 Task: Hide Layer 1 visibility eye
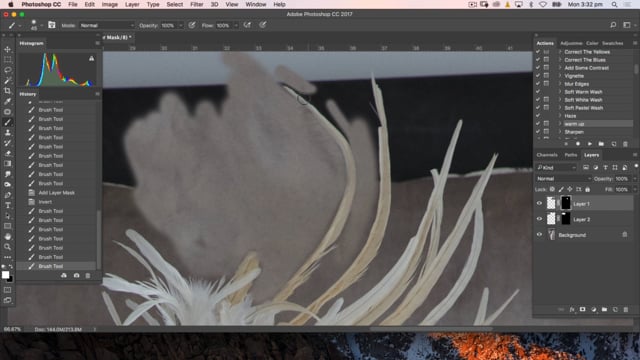pos(539,203)
